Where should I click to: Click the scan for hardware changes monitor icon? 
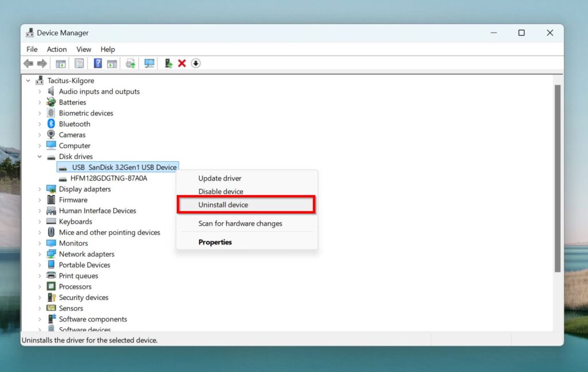pos(149,63)
